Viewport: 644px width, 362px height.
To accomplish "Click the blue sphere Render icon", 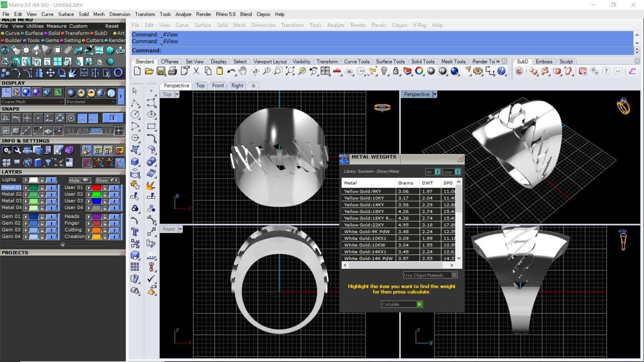I will click(454, 71).
